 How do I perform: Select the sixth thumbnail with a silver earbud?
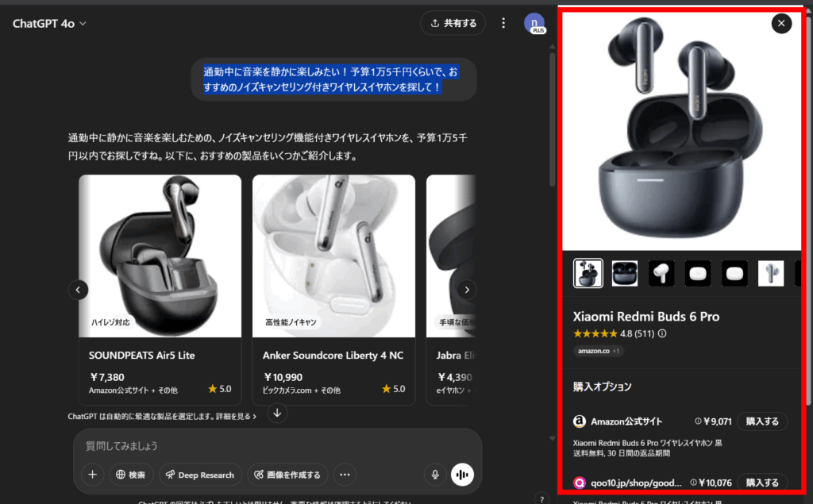771,273
